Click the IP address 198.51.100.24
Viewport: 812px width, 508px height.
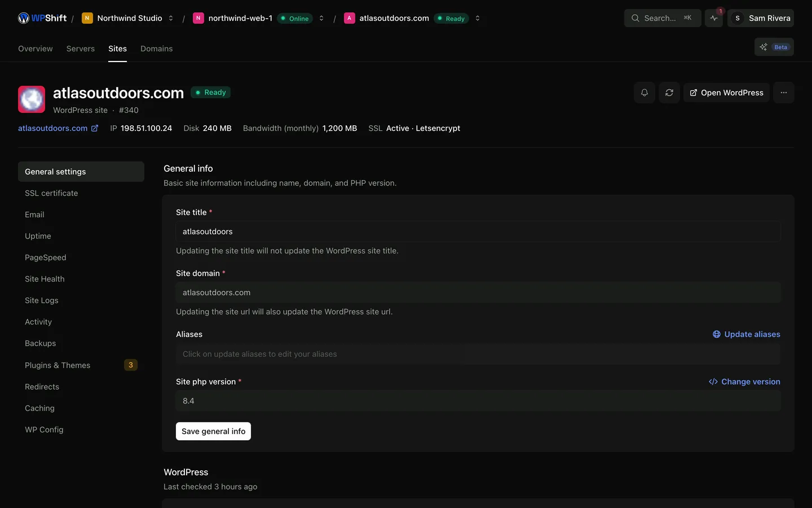(146, 128)
